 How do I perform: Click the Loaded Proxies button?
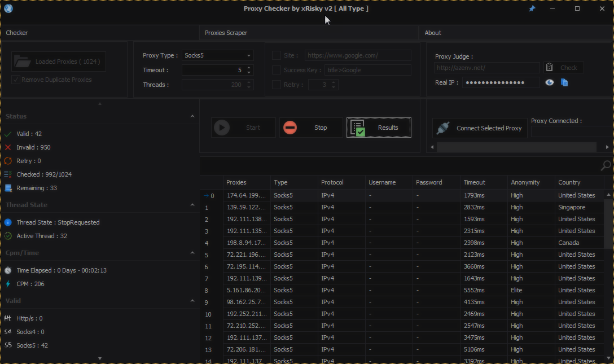coord(58,62)
